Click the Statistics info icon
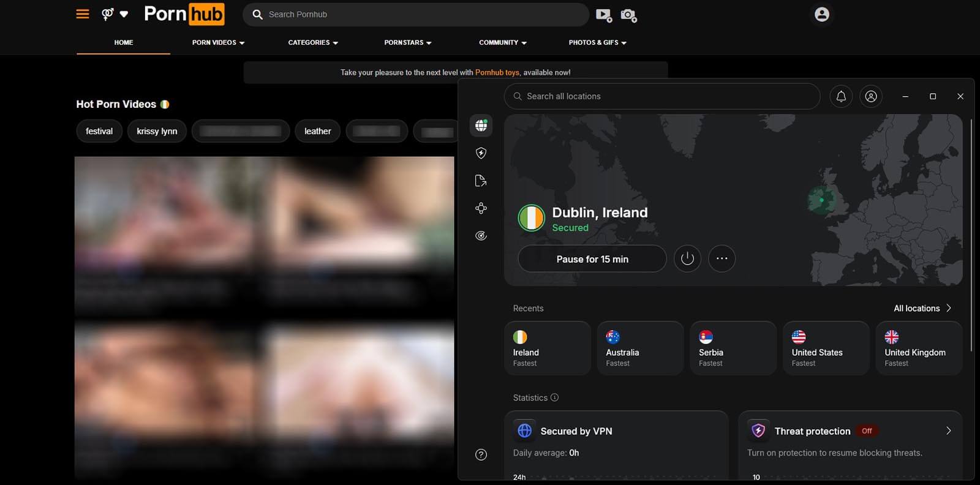 click(x=554, y=397)
